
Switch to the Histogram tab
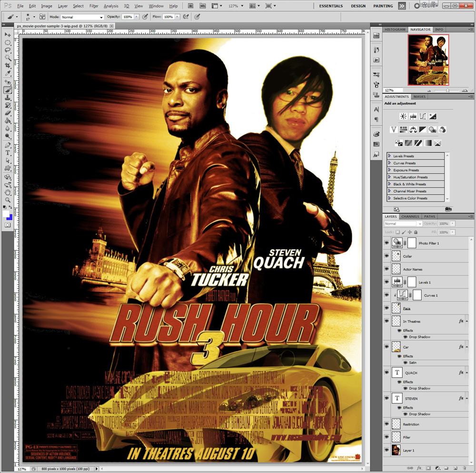coord(395,30)
